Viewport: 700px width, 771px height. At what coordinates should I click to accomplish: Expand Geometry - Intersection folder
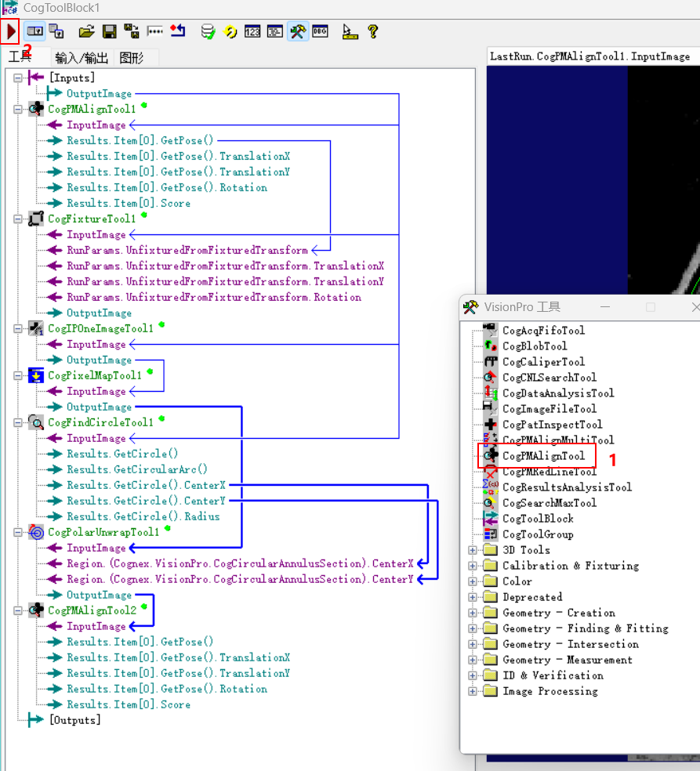tap(473, 645)
